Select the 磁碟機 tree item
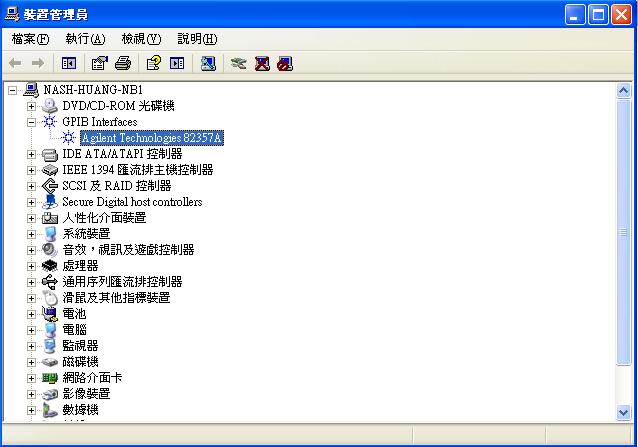The height and width of the screenshot is (447, 638). click(x=80, y=362)
